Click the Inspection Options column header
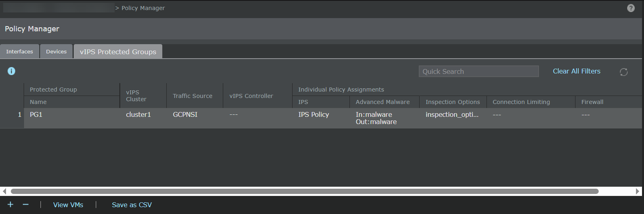Viewport: 644px width, 214px height. coord(453,102)
